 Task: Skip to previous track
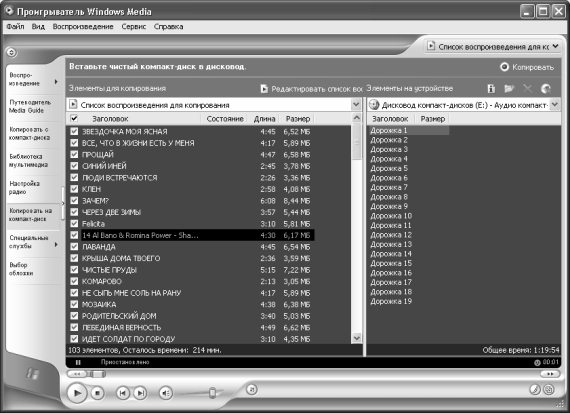pos(123,393)
